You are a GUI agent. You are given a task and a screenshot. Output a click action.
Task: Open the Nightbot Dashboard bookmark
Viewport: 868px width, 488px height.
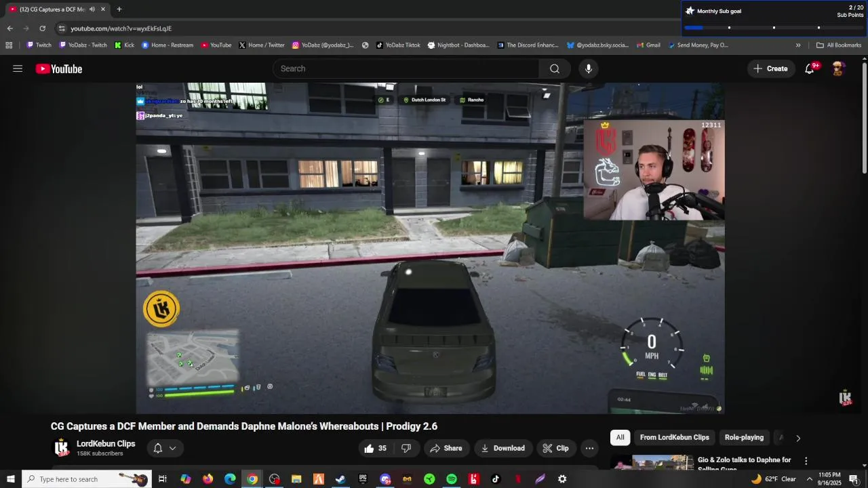tap(458, 45)
